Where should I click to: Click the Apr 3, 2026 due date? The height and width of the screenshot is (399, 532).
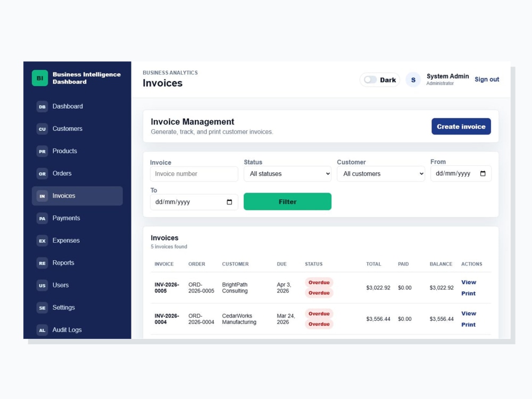point(284,288)
